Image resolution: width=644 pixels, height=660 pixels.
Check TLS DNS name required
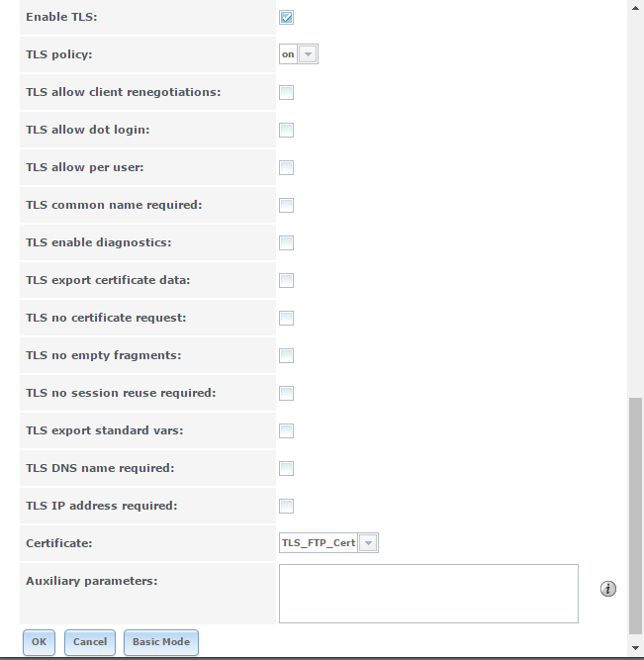click(x=286, y=468)
